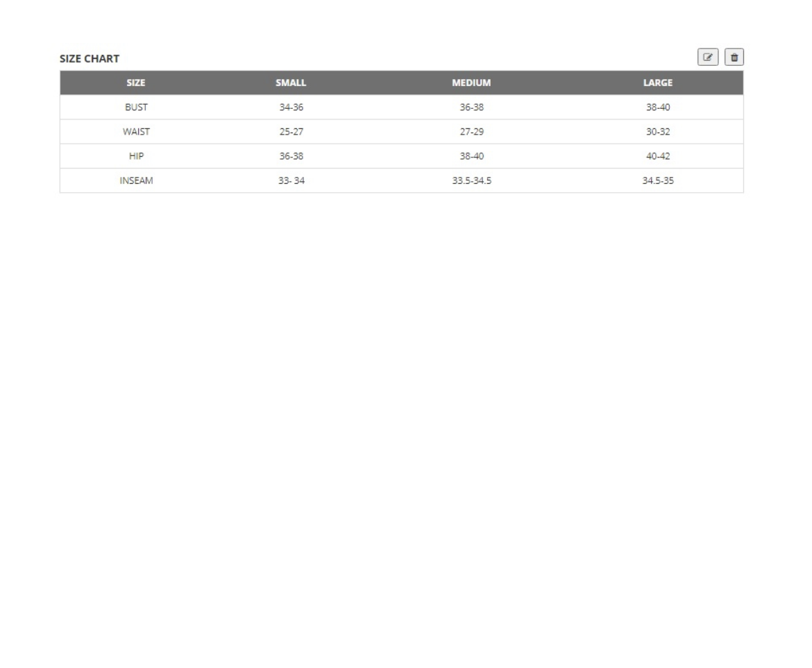Click the medium waist cell 27-29
812x668 pixels.
click(x=471, y=132)
